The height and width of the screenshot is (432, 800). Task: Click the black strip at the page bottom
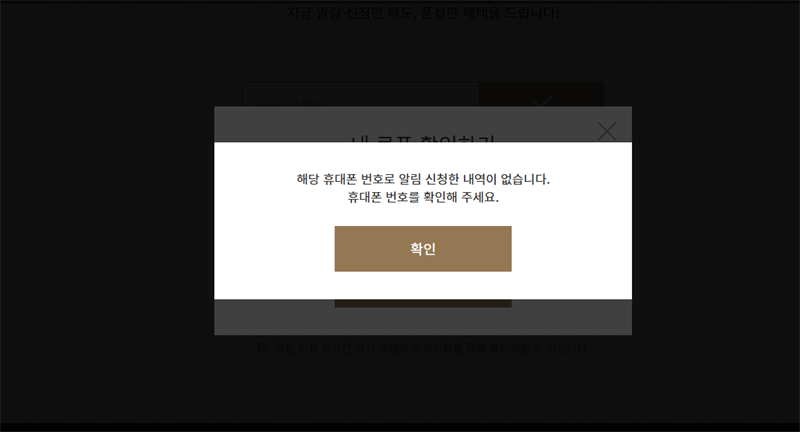coord(400,427)
